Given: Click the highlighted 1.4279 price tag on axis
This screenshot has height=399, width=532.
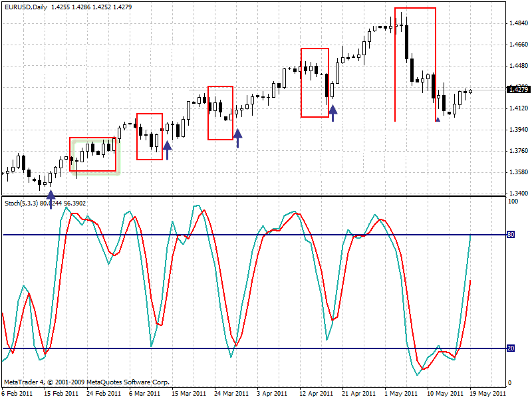Looking at the screenshot, I should click(518, 90).
